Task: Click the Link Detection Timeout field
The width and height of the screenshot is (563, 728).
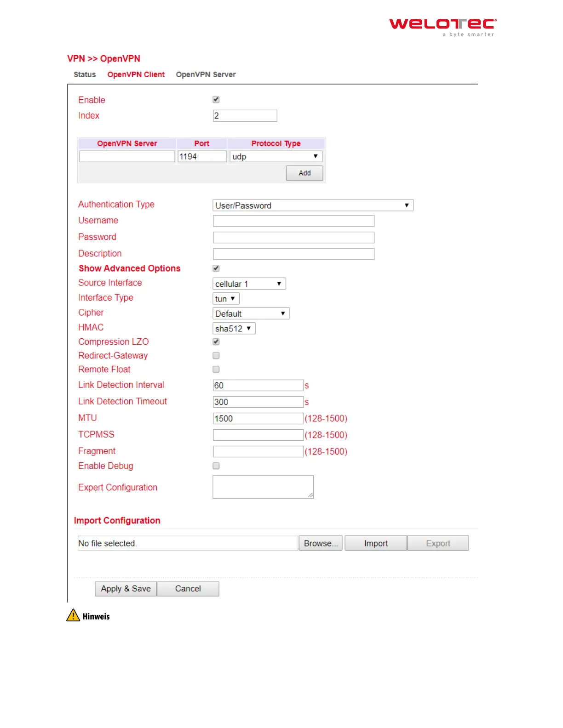Action: pos(258,402)
